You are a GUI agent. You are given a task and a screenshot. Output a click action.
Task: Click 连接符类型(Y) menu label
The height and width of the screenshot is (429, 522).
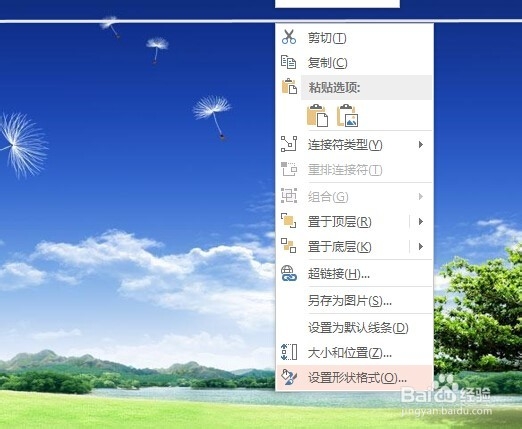click(x=345, y=145)
